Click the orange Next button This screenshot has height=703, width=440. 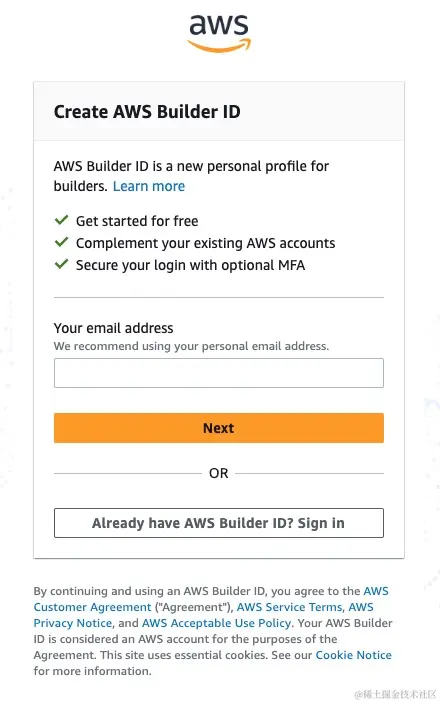[219, 428]
